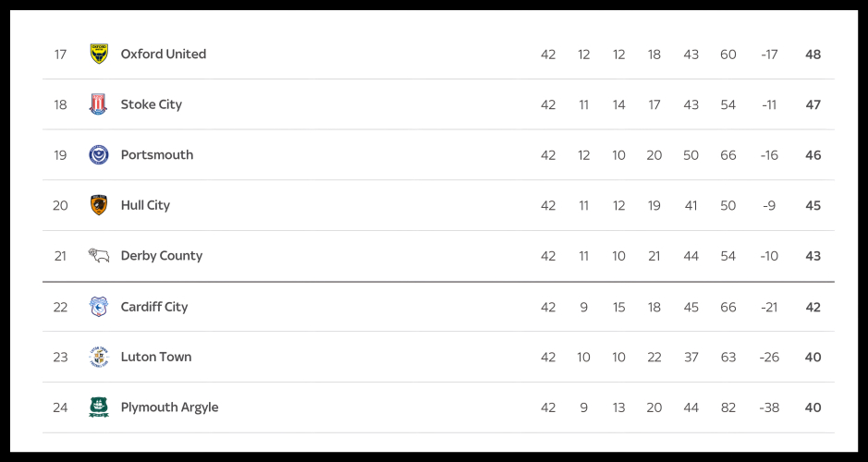Visit the Luton Town team page

point(156,357)
